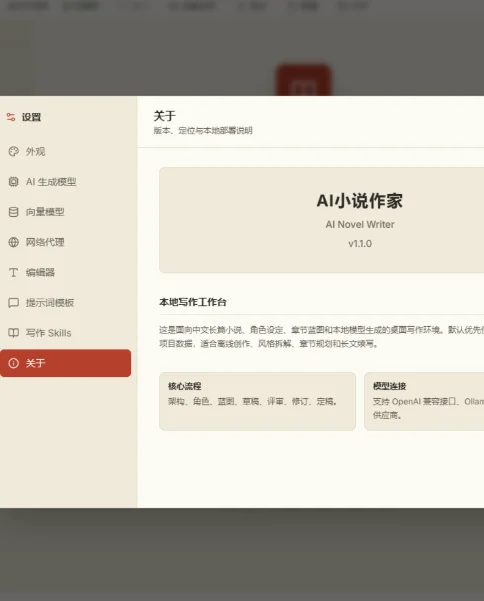The image size is (484, 601).
Task: Switch to the 向量模型 section
Action: [66, 212]
